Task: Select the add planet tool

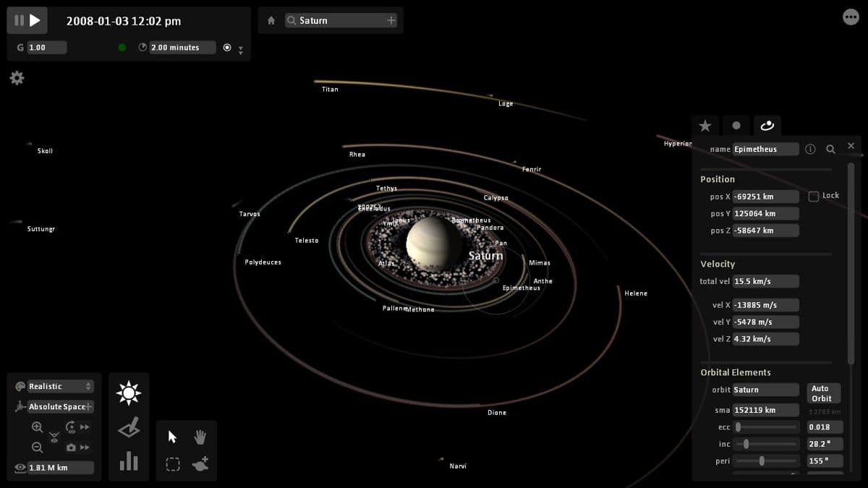Action: point(200,464)
